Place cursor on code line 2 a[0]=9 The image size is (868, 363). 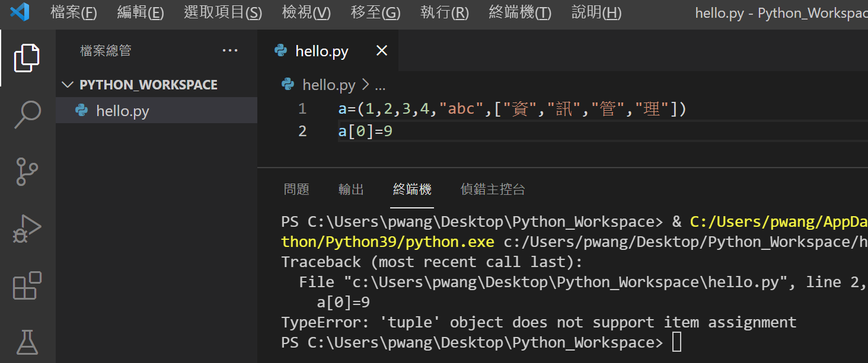click(365, 131)
